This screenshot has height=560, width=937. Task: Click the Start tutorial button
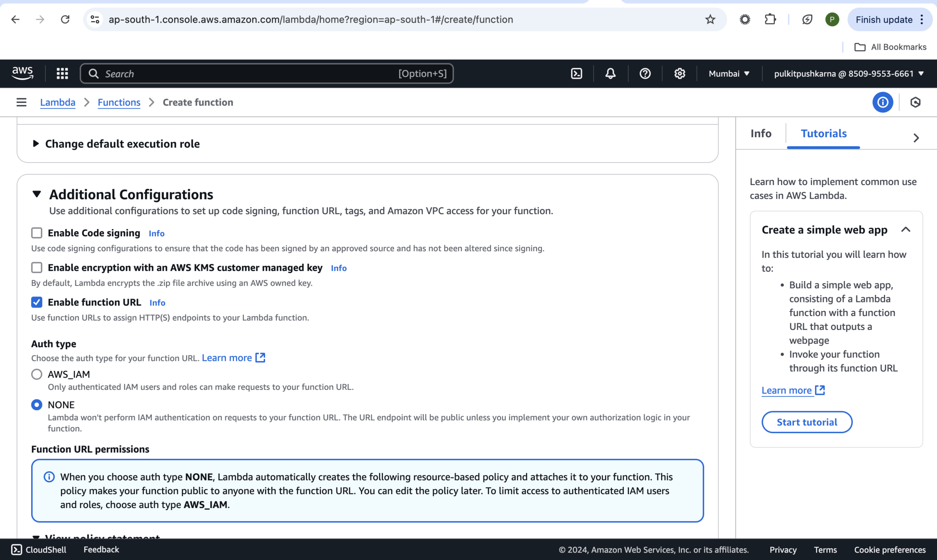click(x=806, y=422)
